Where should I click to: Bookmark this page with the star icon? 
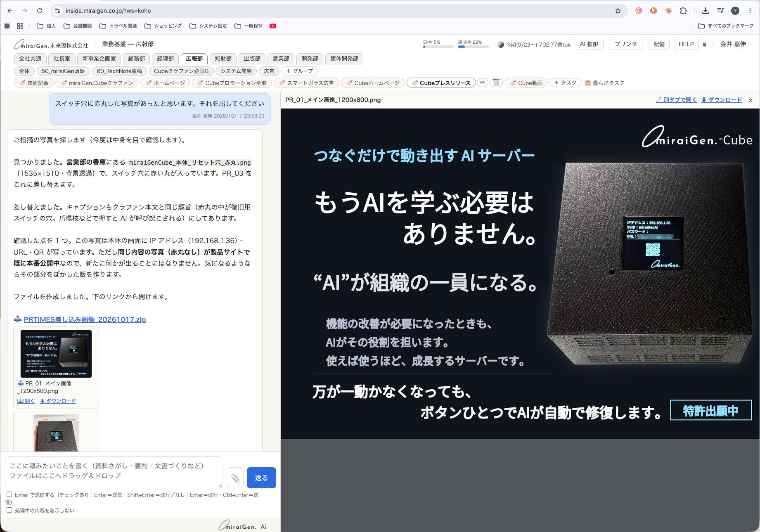pyautogui.click(x=618, y=11)
